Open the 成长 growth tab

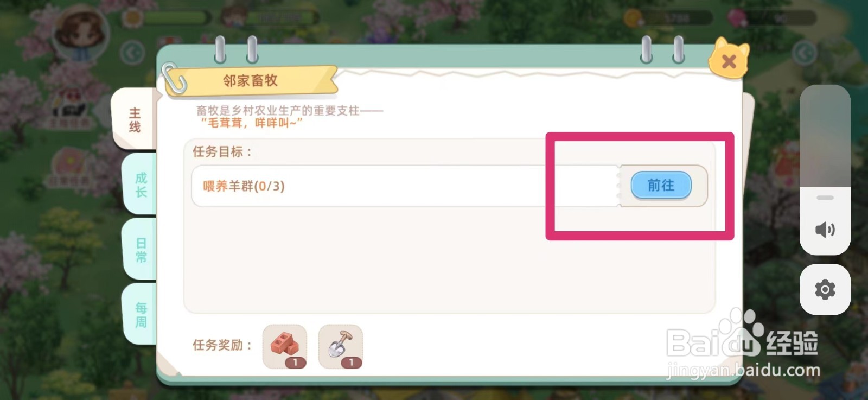click(x=141, y=185)
